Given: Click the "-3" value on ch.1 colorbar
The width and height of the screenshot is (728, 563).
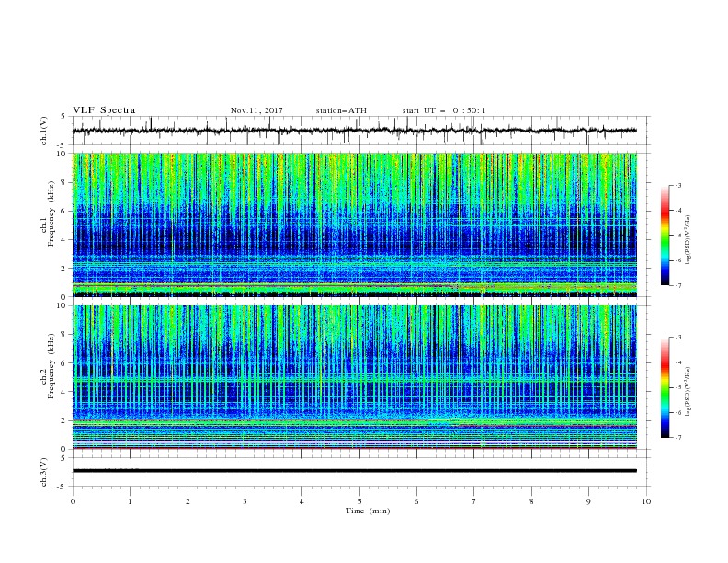Looking at the screenshot, I should (677, 185).
